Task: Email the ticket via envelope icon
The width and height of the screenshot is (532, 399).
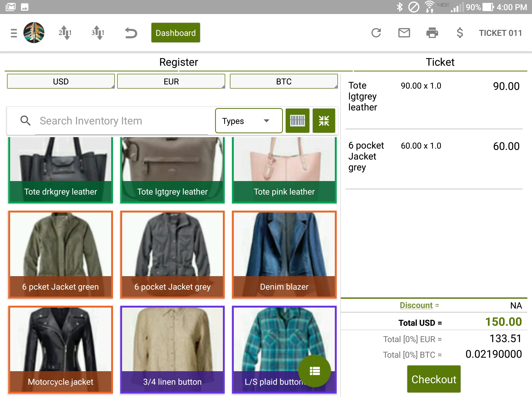Action: pyautogui.click(x=404, y=33)
